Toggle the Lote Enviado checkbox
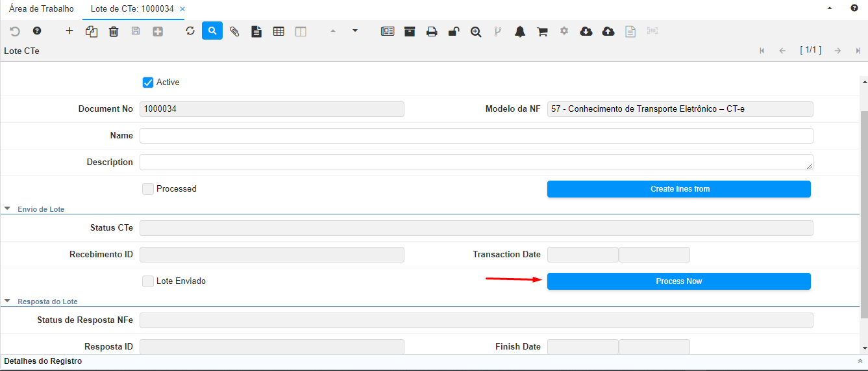The height and width of the screenshot is (371, 868). (x=148, y=281)
